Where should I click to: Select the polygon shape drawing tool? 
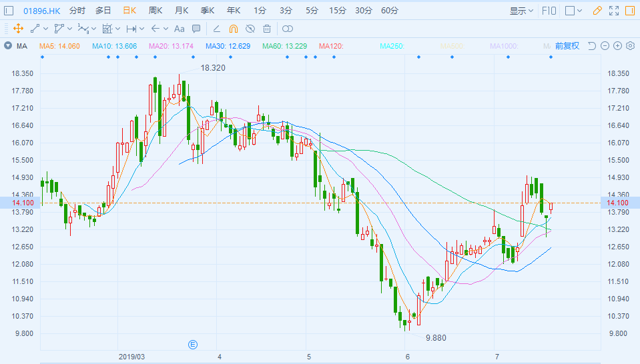(59, 29)
